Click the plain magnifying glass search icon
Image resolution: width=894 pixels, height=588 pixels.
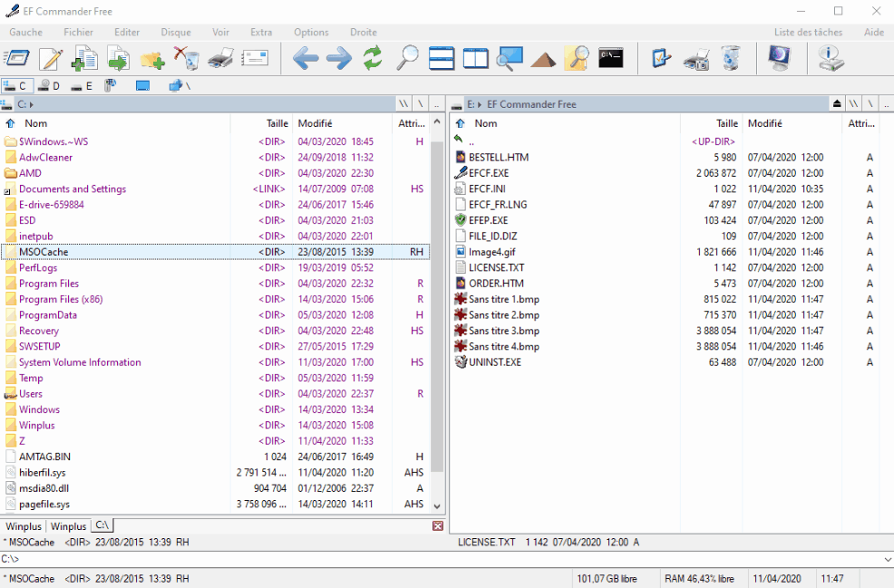tap(407, 58)
